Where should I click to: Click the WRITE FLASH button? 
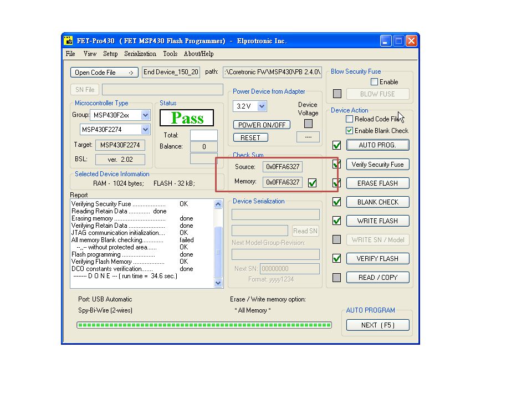click(x=377, y=221)
